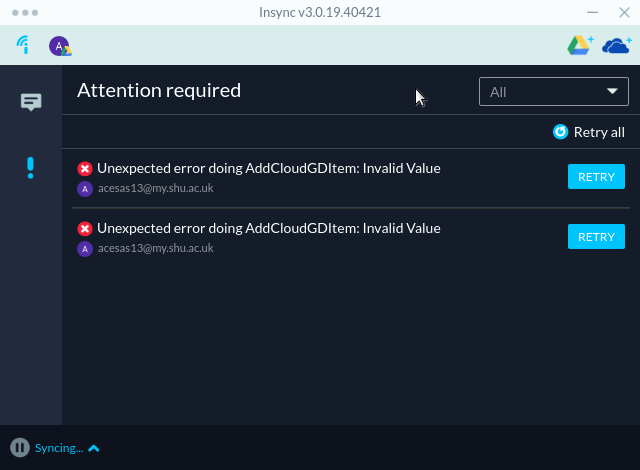This screenshot has height=470, width=640.
Task: Open the three-dot window menu
Action: pyautogui.click(x=25, y=13)
